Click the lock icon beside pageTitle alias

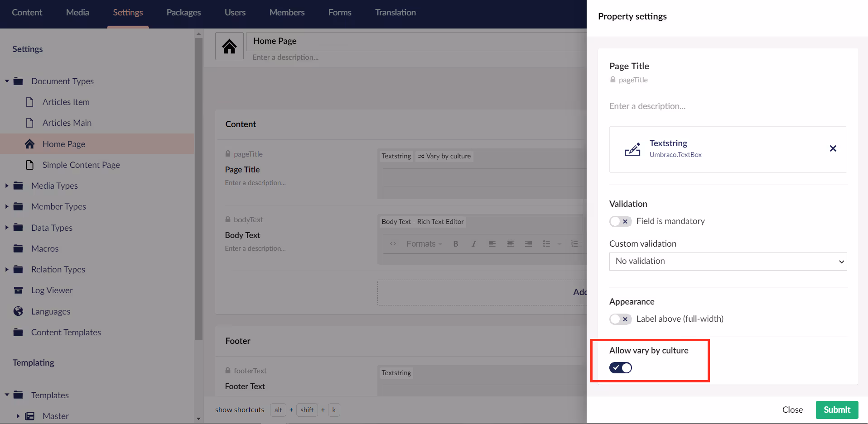point(612,80)
